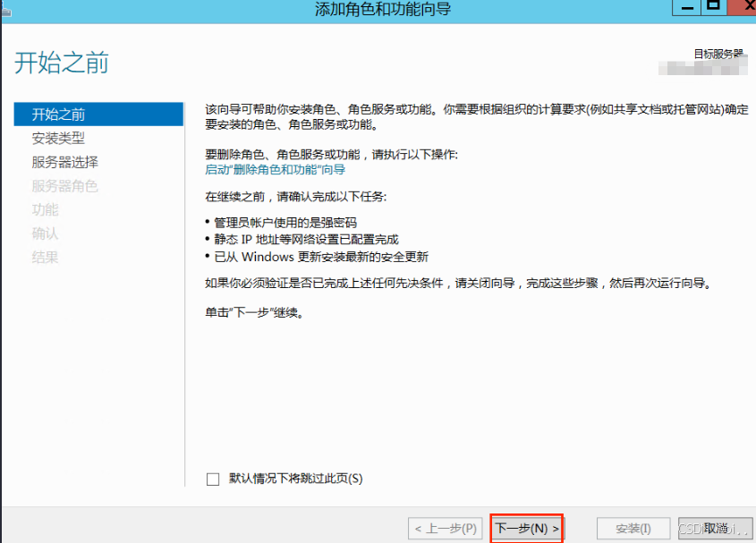Select 服务器角色 step in sidebar
756x543 pixels.
[65, 186]
